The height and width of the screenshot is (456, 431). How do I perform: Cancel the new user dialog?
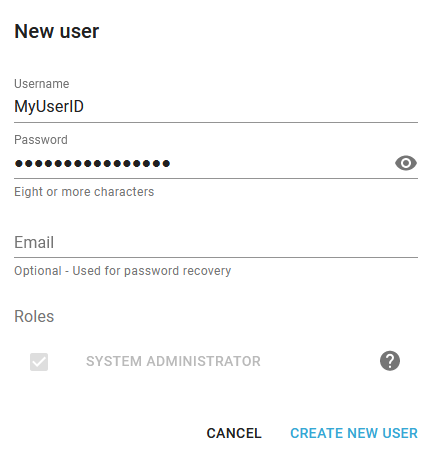coord(234,433)
